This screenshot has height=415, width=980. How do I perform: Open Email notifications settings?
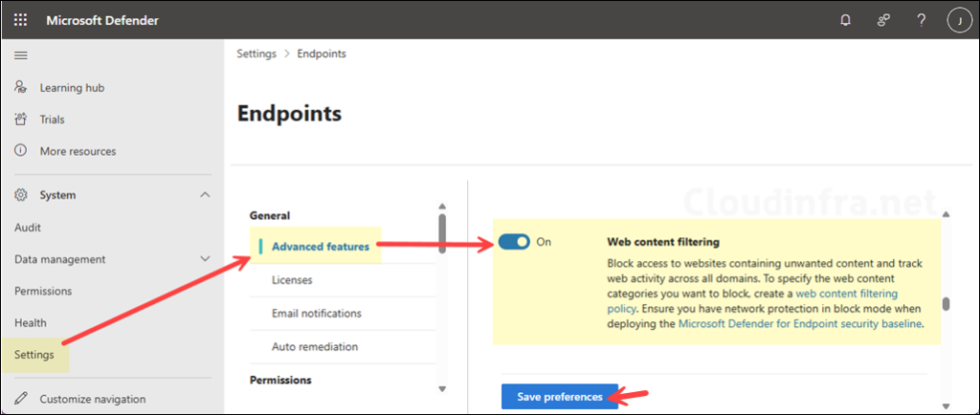[x=316, y=314]
